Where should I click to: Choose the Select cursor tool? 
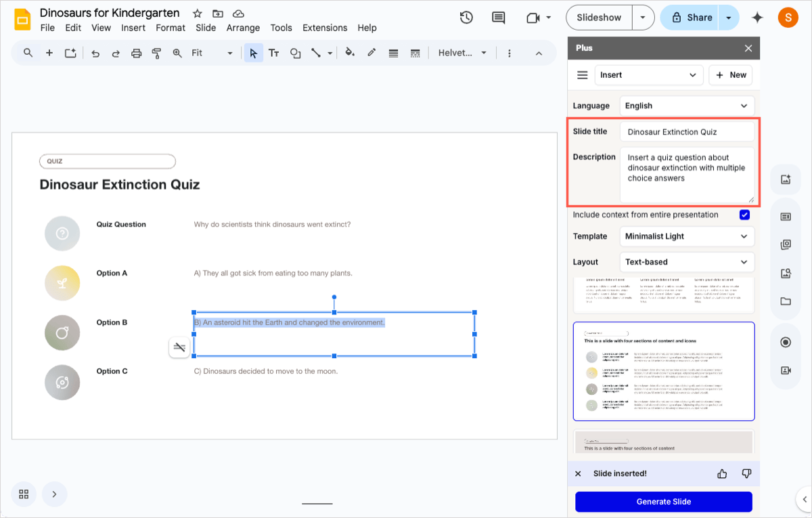click(253, 53)
